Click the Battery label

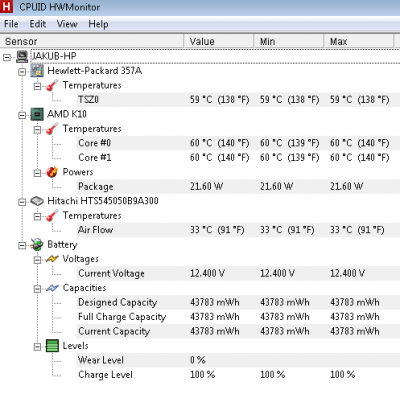tap(62, 245)
